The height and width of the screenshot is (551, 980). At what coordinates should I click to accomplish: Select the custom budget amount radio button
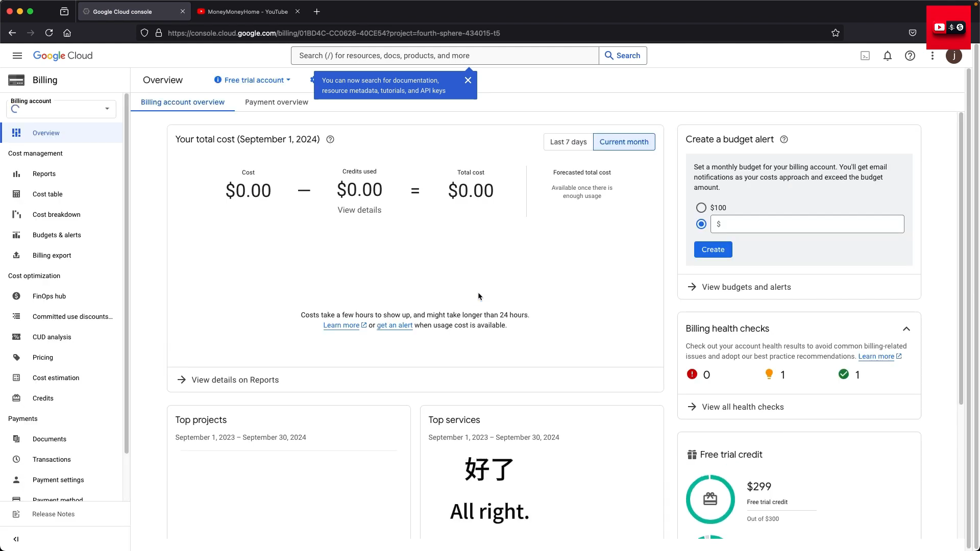(x=701, y=224)
